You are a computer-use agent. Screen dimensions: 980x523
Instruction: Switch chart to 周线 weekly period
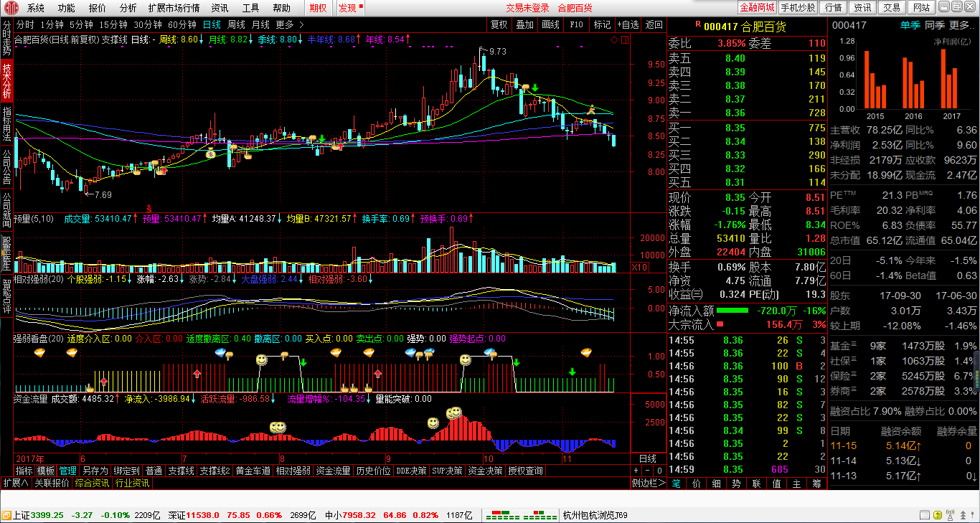click(236, 24)
